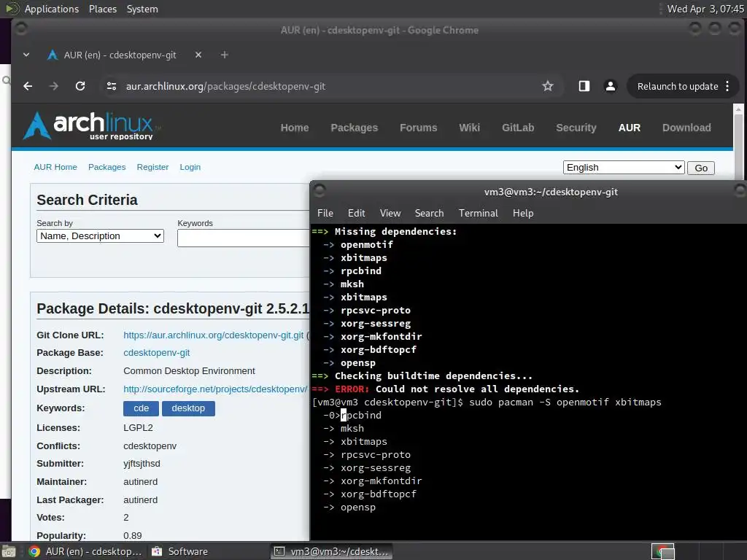Click the Keywords input field
Screen dimensions: 747x560
pyautogui.click(x=244, y=238)
